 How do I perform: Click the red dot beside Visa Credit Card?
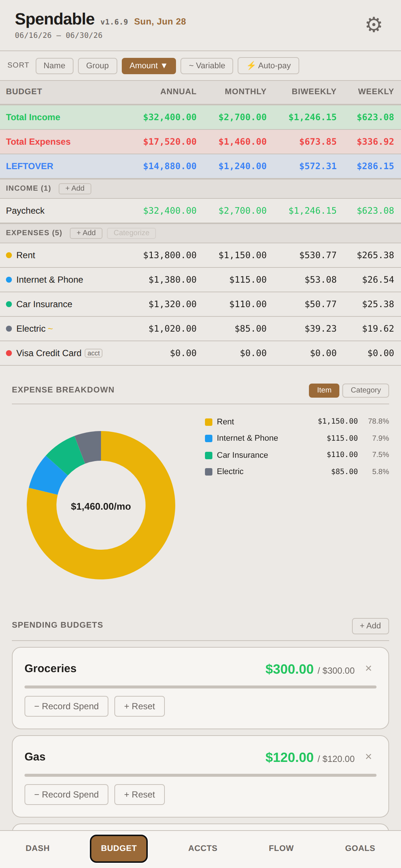9,353
